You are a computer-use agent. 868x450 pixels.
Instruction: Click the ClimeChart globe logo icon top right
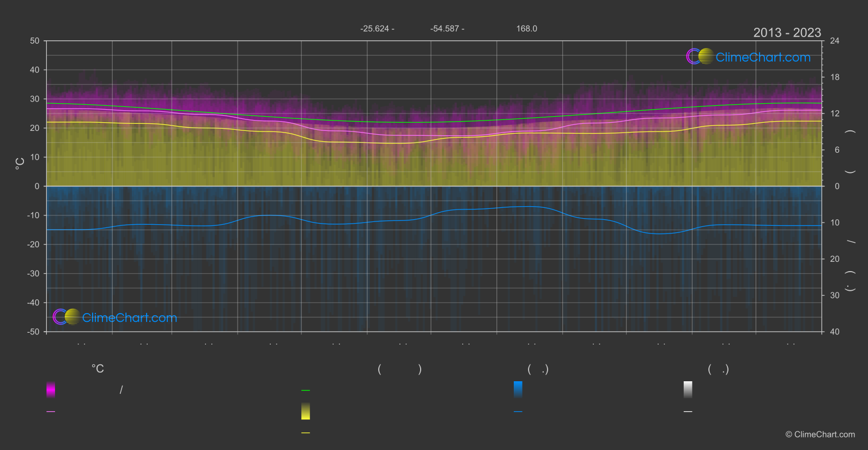click(x=700, y=56)
